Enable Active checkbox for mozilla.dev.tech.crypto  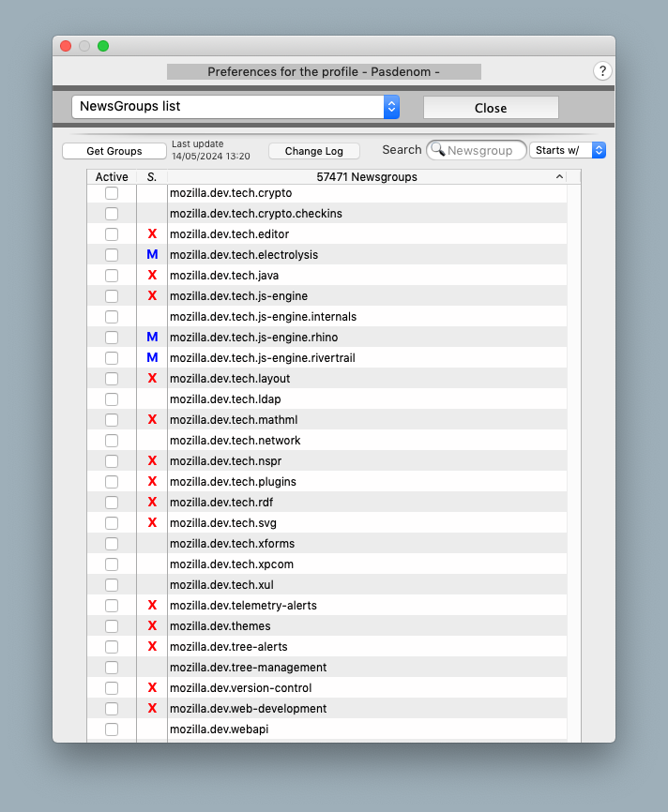[x=112, y=193]
